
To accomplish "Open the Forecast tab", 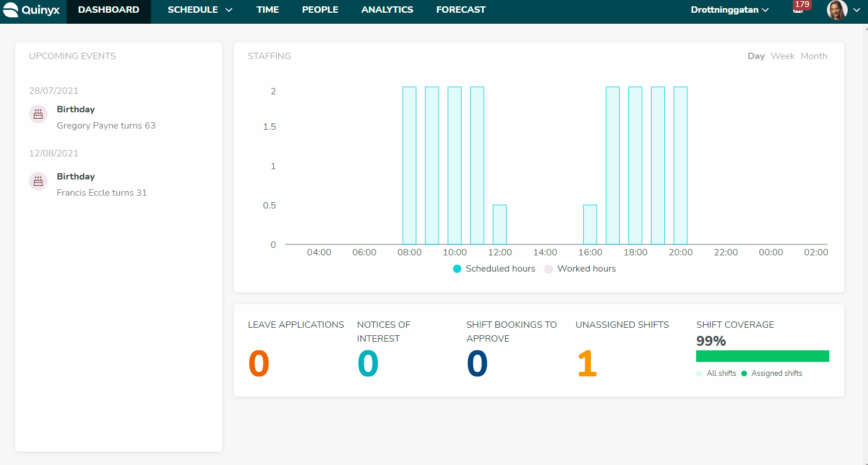I will click(x=461, y=10).
